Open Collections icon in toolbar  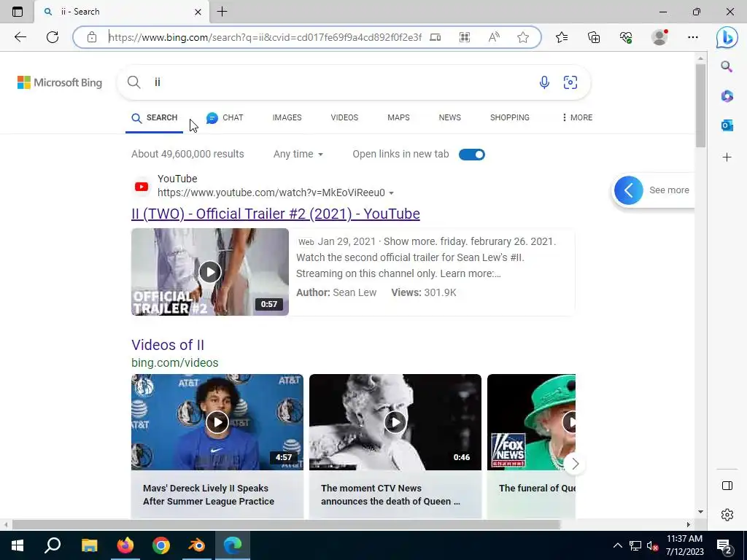[x=594, y=37]
